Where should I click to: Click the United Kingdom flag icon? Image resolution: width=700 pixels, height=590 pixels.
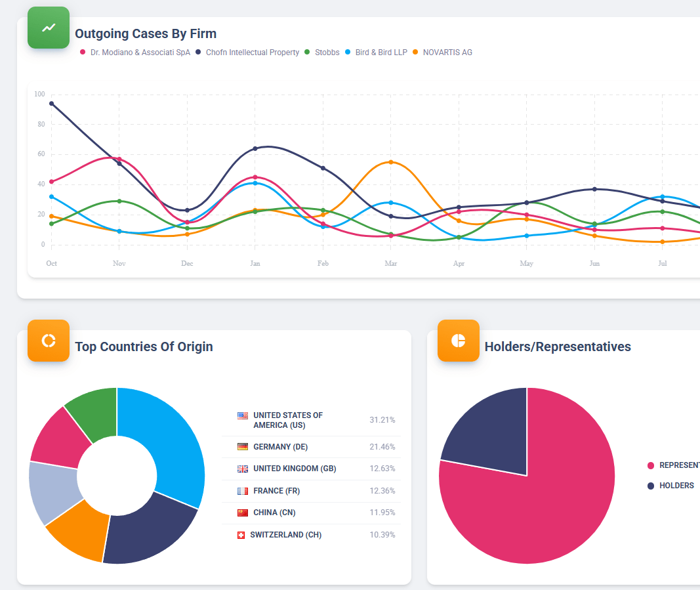click(x=243, y=469)
